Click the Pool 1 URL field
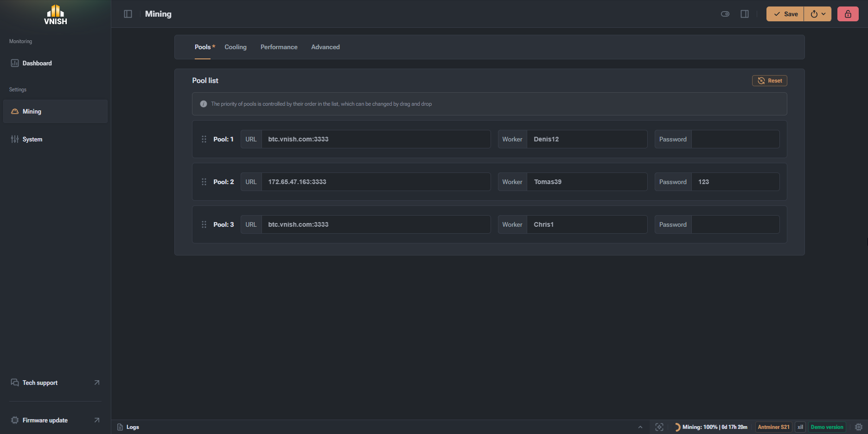Viewport: 868px width, 434px height. coord(376,139)
